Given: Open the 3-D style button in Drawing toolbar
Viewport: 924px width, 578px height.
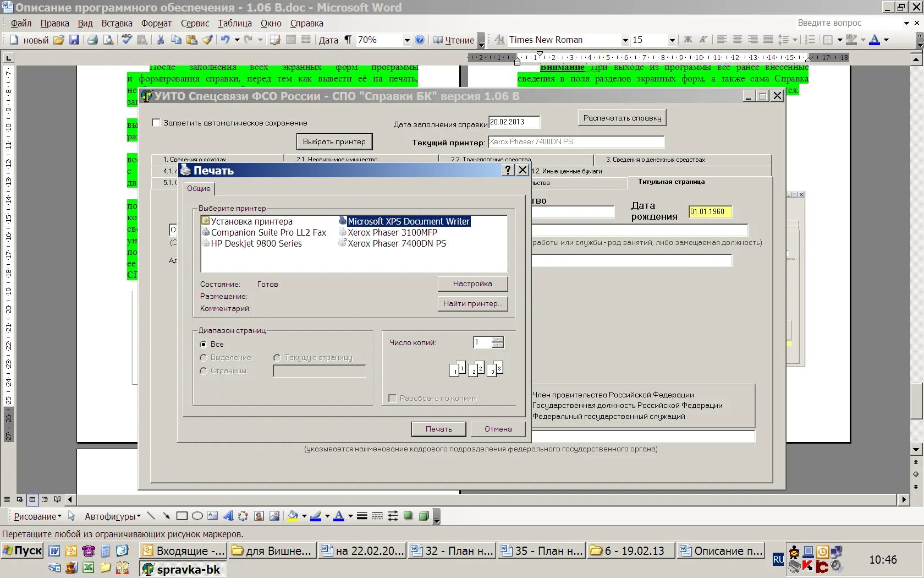Looking at the screenshot, I should tap(424, 516).
